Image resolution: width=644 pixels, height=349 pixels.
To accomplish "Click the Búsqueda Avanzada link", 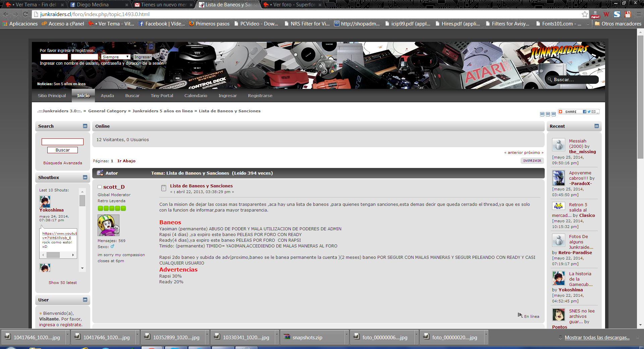I will [63, 163].
